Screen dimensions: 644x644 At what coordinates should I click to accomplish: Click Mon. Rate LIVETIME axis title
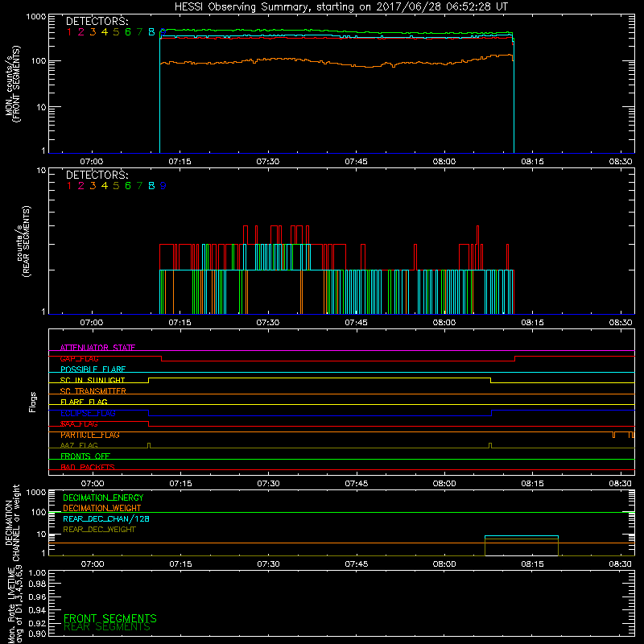[x=14, y=605]
